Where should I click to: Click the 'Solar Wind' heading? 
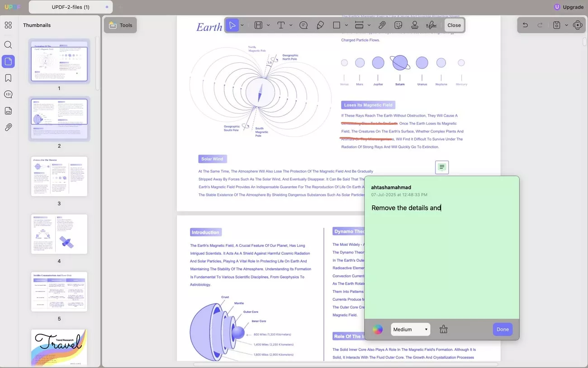click(x=212, y=159)
